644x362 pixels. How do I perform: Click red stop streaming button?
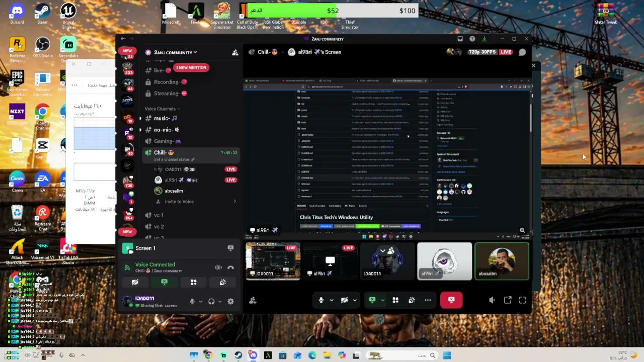[x=451, y=300]
